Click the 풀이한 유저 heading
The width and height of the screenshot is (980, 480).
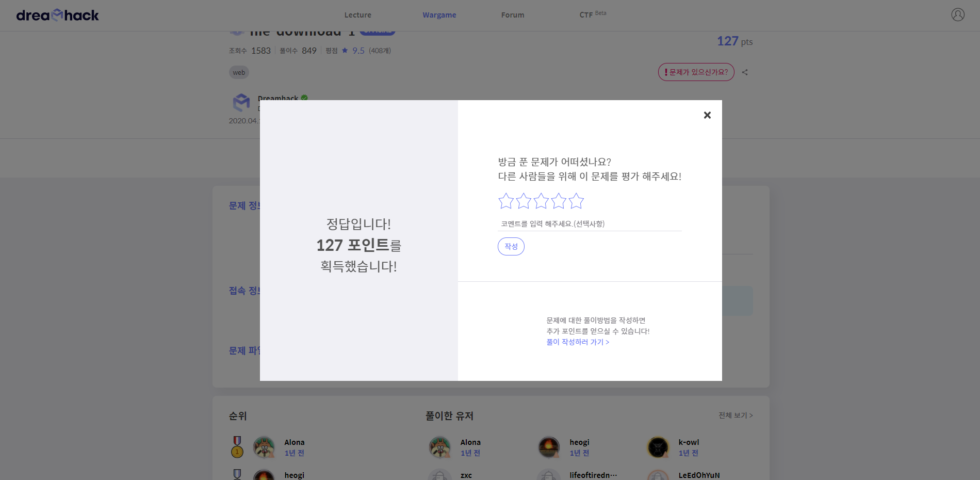[x=449, y=416]
